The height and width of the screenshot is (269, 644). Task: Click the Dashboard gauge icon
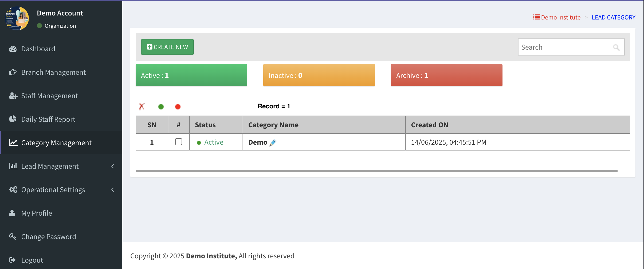click(13, 49)
